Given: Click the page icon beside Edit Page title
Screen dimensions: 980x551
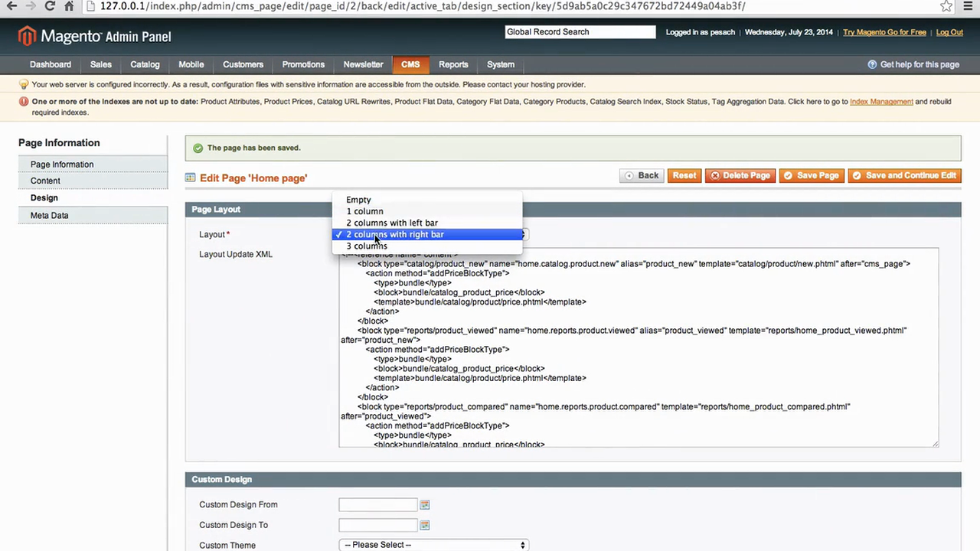Looking at the screenshot, I should click(x=190, y=177).
